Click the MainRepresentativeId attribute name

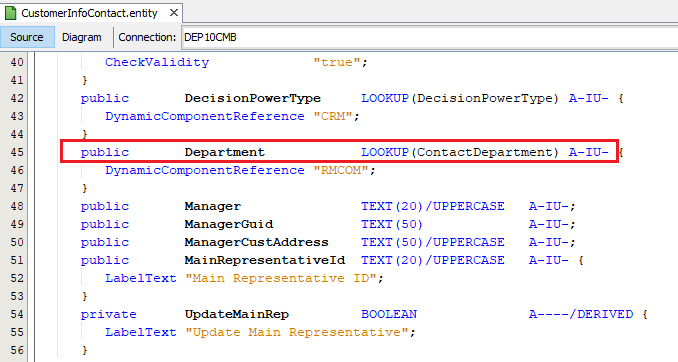point(265,260)
